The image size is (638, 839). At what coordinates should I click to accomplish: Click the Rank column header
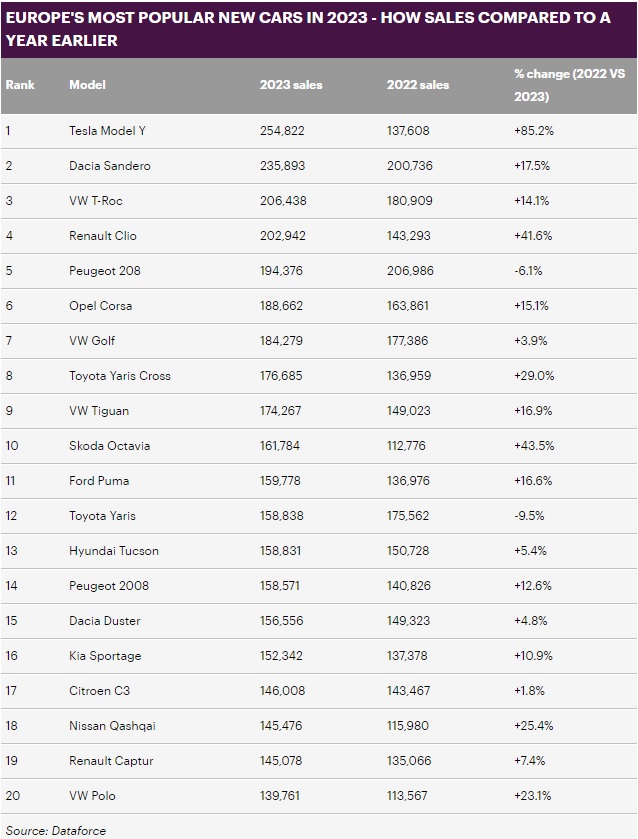(20, 85)
